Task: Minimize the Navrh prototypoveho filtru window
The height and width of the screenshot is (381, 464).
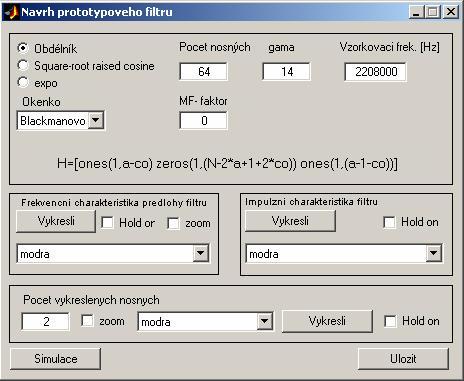Action: (x=416, y=12)
